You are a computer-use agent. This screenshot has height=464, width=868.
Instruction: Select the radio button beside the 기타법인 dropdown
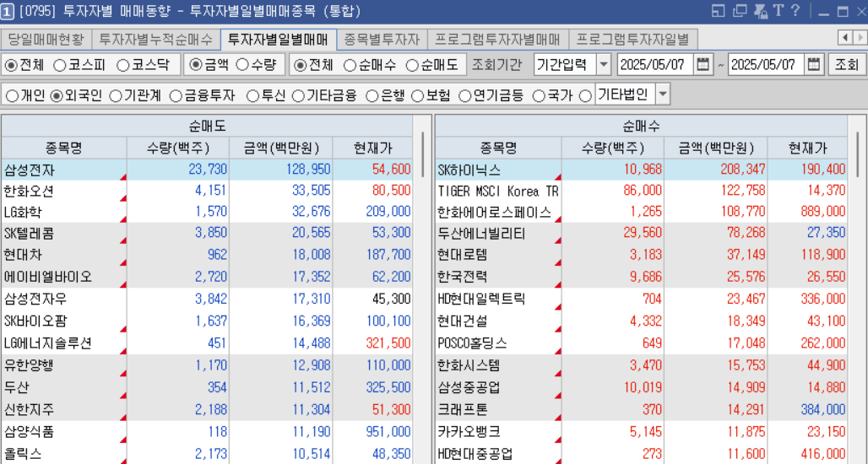click(585, 96)
